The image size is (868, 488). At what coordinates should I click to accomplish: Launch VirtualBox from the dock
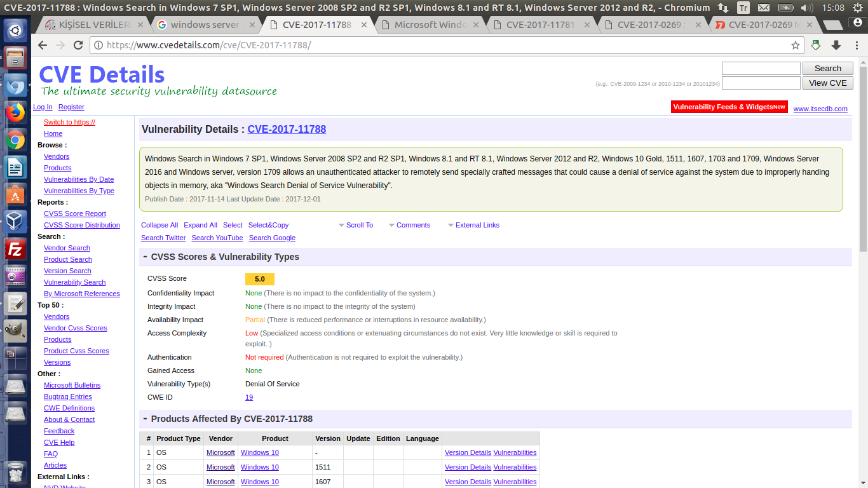15,222
